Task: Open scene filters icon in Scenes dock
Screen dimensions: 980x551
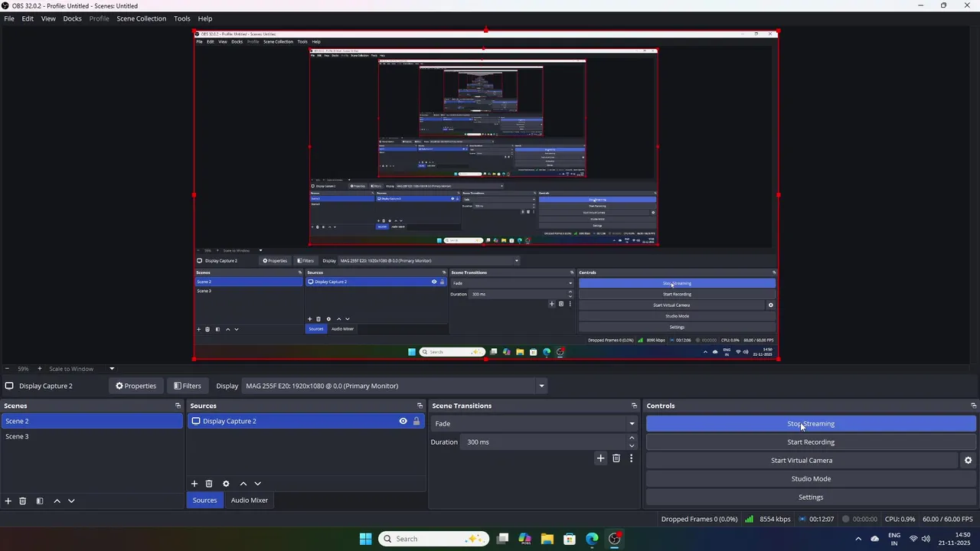Action: tap(40, 501)
